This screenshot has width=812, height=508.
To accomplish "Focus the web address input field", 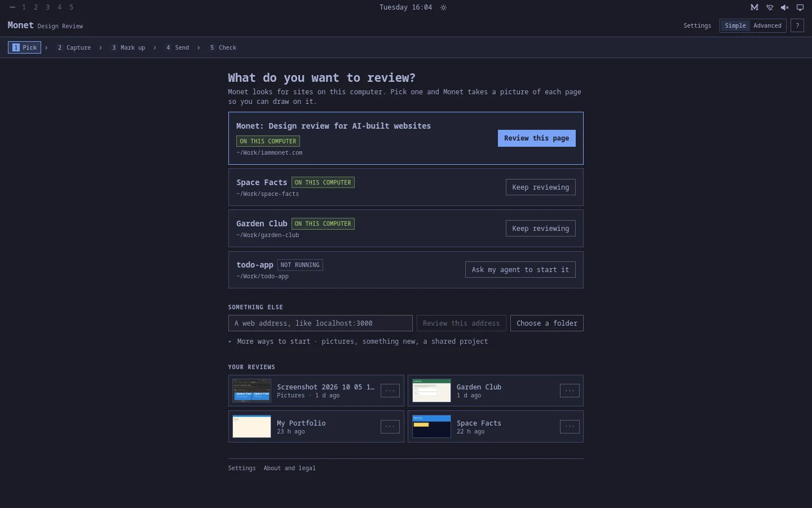I will point(320,323).
